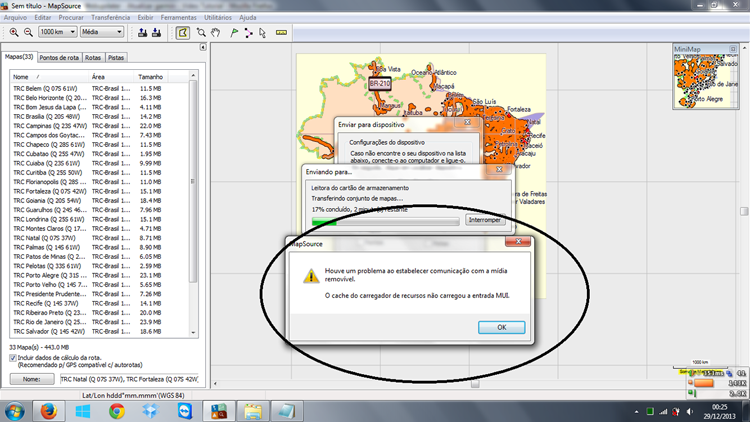Open the Exibir menu
This screenshot has width=750, height=422.
coord(145,17)
